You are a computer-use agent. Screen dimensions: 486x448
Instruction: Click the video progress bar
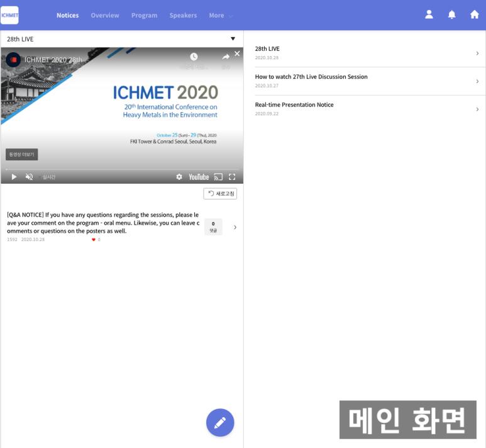pos(122,169)
